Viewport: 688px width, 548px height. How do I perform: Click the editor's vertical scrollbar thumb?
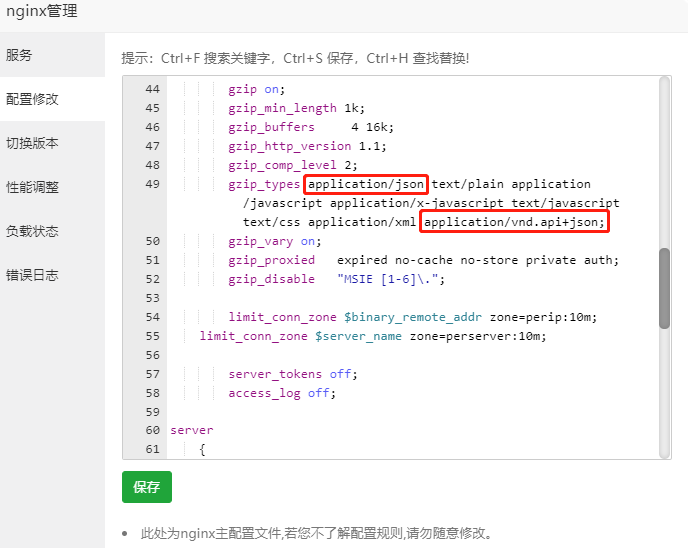665,288
